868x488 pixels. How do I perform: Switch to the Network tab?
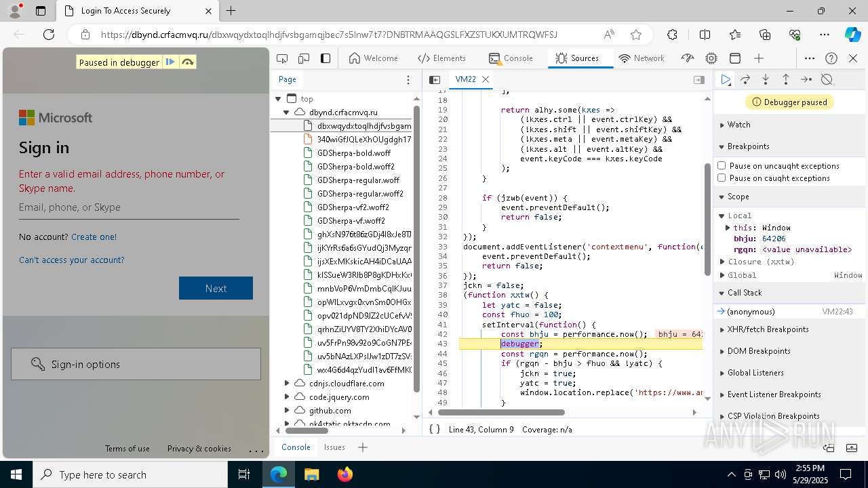(642, 58)
